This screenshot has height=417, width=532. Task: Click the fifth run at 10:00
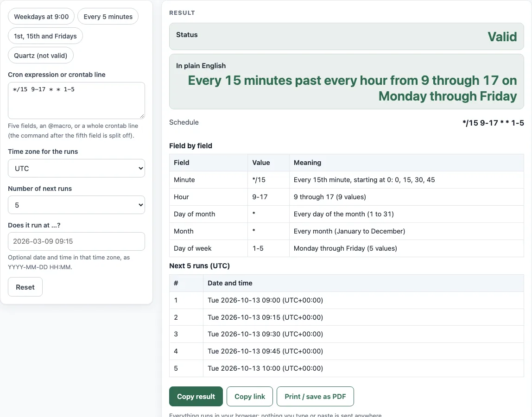tap(266, 368)
